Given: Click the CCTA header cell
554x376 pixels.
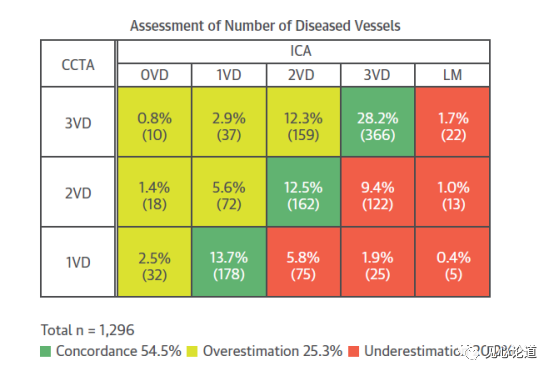Looking at the screenshot, I should click(78, 64).
